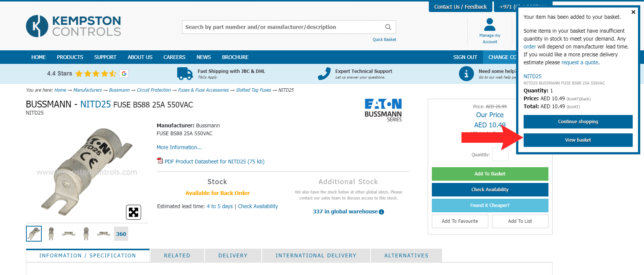Click View basket button
This screenshot has height=275, width=644.
pos(578,140)
